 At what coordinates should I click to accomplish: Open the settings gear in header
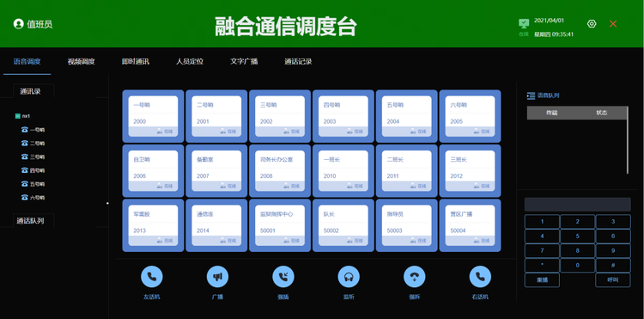tap(592, 24)
